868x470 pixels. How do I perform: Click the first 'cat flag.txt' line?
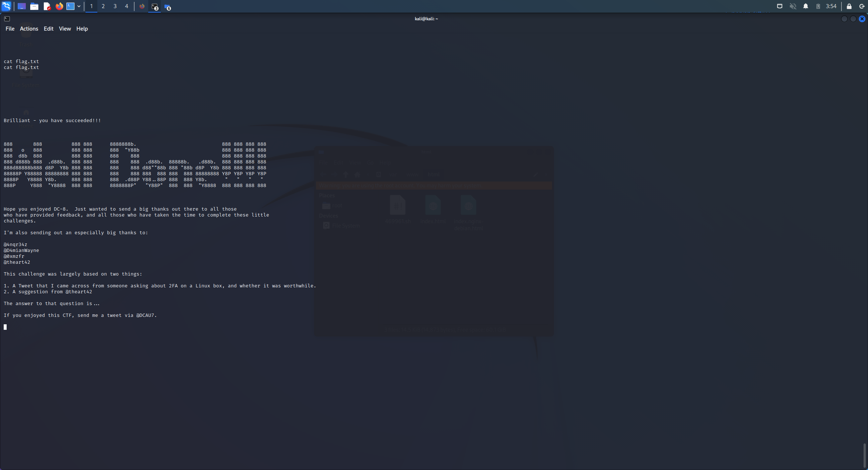pyautogui.click(x=21, y=62)
